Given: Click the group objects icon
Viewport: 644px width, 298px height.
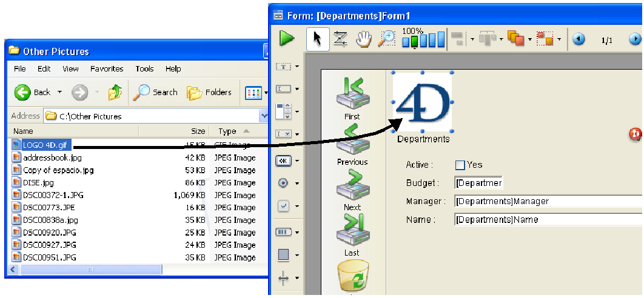Looking at the screenshot, I should [545, 39].
